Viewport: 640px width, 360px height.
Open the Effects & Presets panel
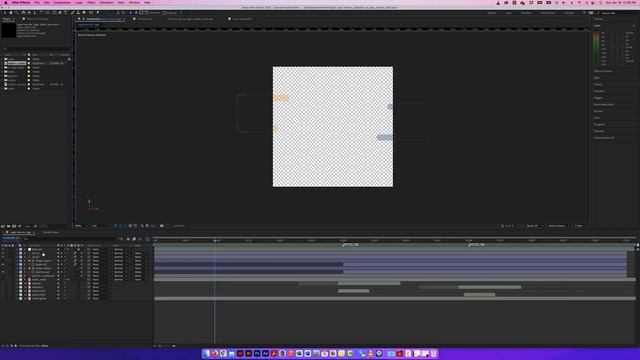(602, 71)
